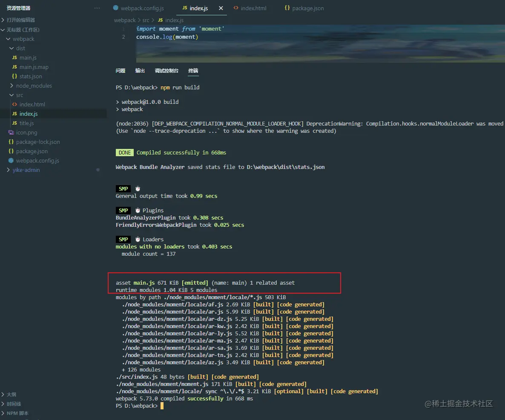This screenshot has height=420, width=505.
Task: Expand the yike-admin folder
Action: (x=8, y=170)
